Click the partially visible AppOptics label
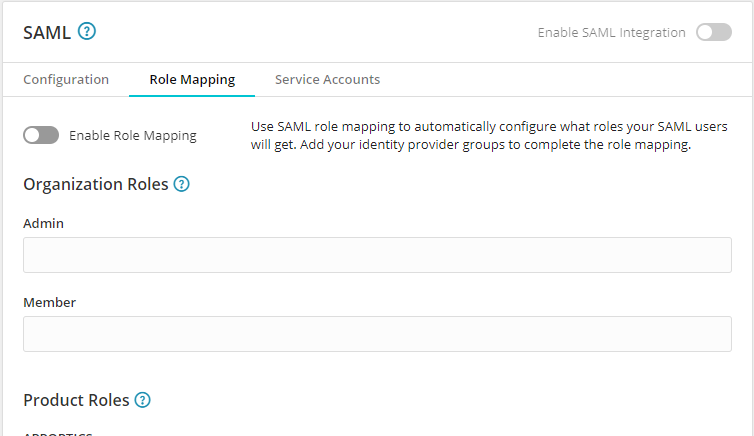Viewport: 754px width, 436px height. point(58,433)
